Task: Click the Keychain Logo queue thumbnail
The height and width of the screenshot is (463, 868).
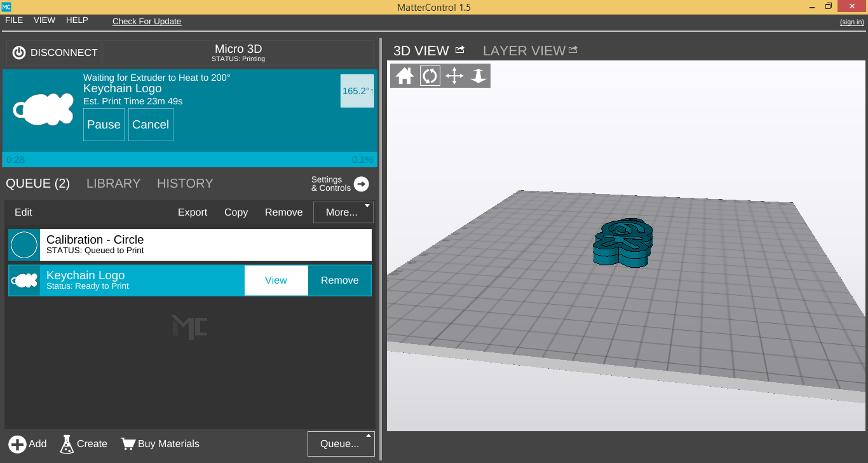Action: pyautogui.click(x=24, y=280)
